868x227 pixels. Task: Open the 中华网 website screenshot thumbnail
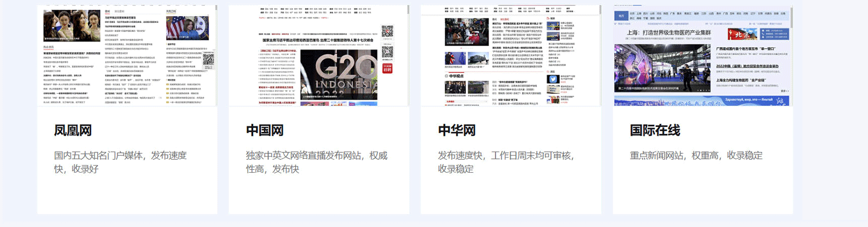click(511, 55)
